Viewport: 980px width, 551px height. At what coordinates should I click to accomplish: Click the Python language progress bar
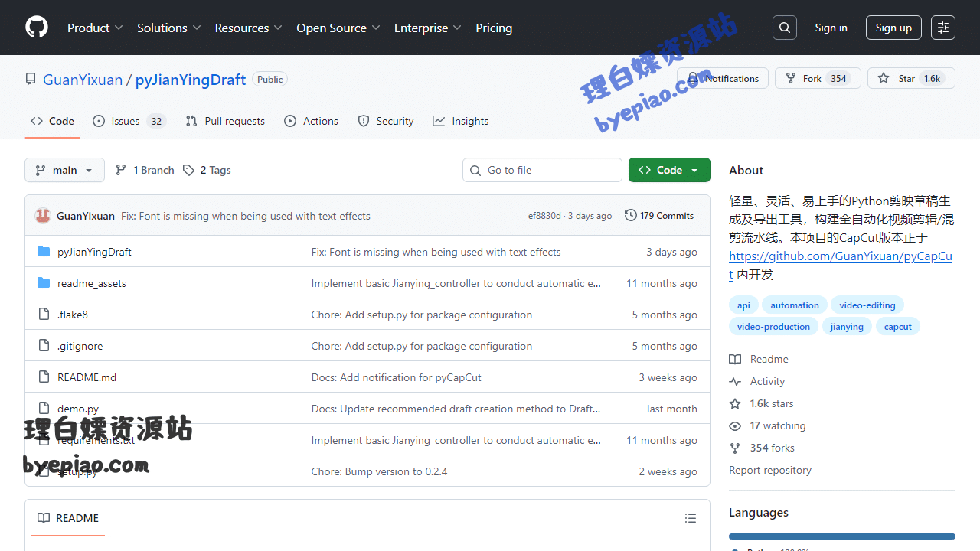[842, 536]
